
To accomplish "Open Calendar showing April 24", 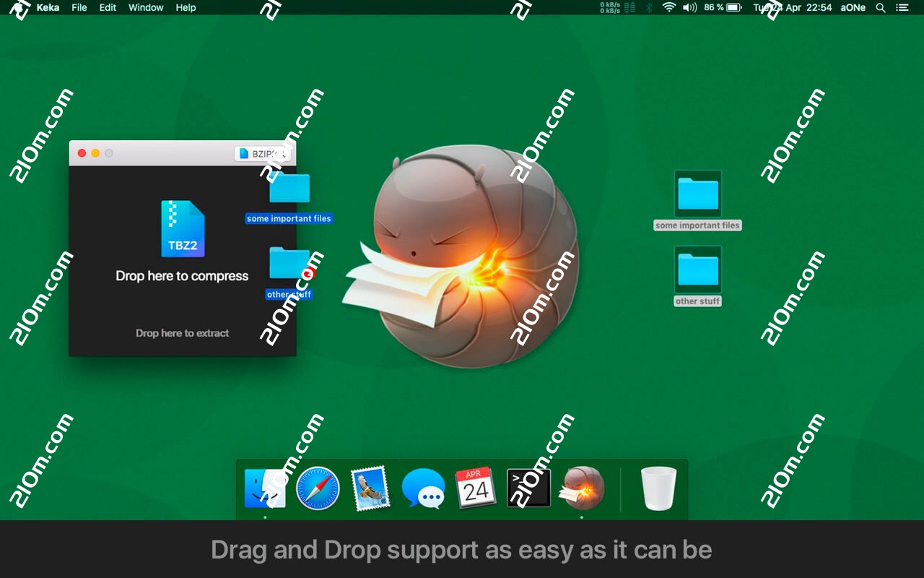I will point(476,488).
